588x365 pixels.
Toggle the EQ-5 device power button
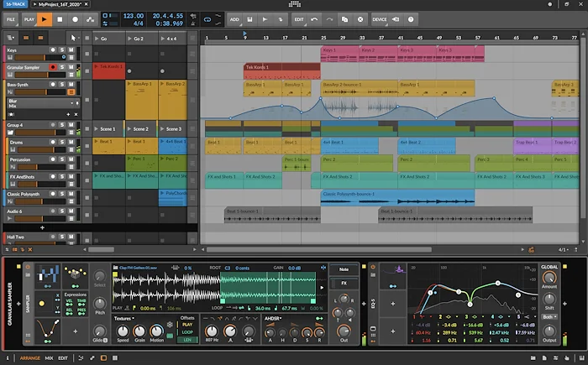tap(373, 267)
